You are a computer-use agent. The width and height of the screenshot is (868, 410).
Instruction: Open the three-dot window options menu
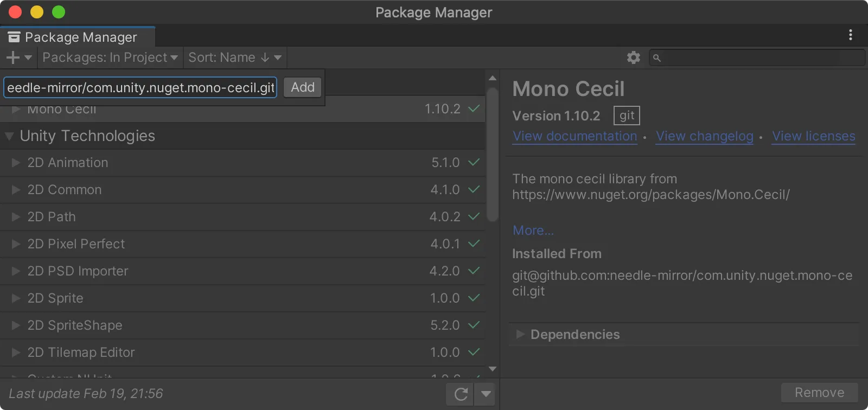coord(850,35)
